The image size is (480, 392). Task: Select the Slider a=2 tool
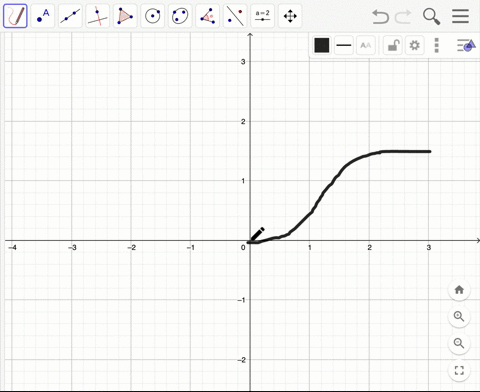click(x=262, y=16)
